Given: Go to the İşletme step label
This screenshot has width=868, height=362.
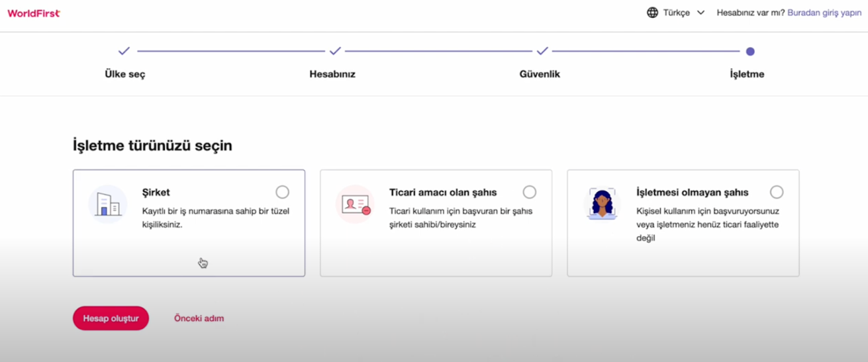Looking at the screenshot, I should [x=747, y=74].
